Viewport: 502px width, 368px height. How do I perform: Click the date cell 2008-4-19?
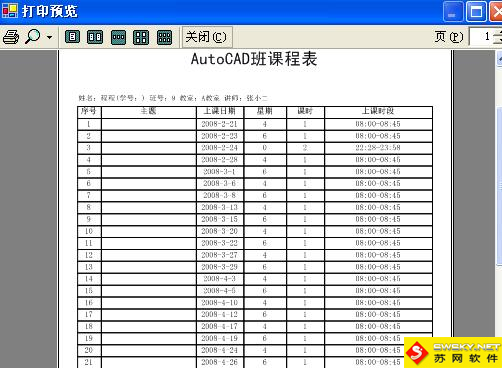point(220,338)
